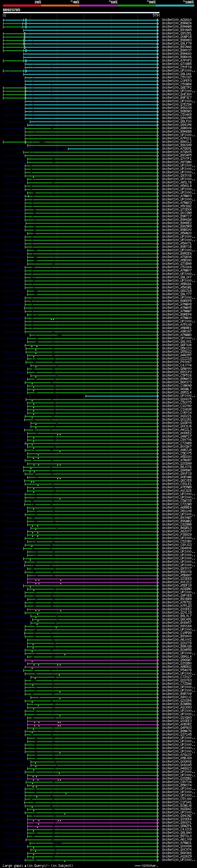The width and height of the screenshot is (197, 868).
Task: Select the query ID BB923785
Action: [11, 10]
